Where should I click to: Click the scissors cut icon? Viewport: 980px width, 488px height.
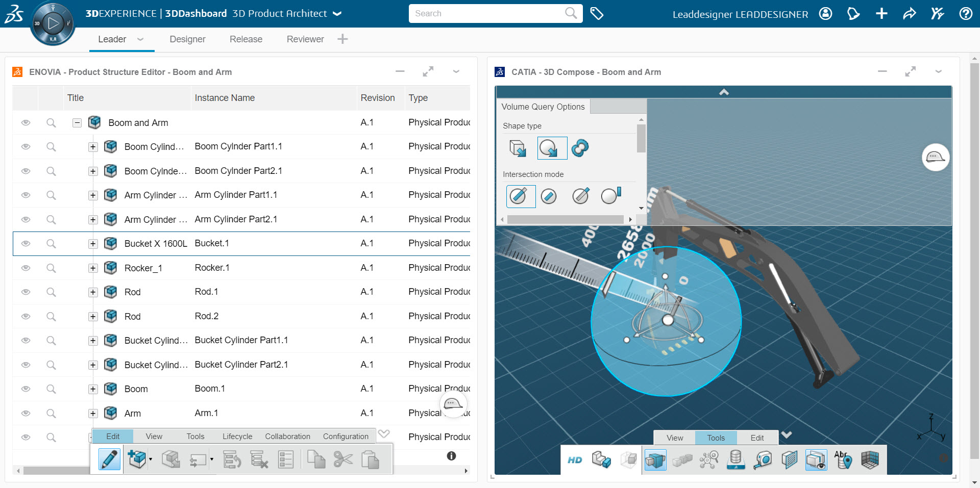click(344, 459)
